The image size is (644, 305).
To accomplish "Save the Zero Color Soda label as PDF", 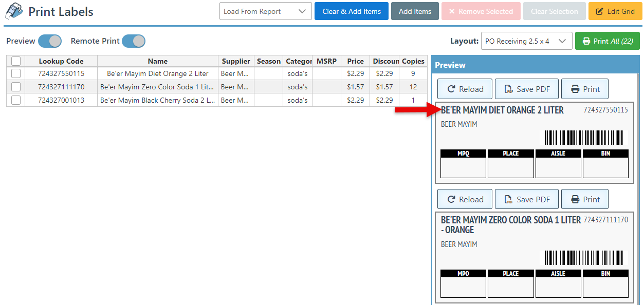I will pos(526,199).
